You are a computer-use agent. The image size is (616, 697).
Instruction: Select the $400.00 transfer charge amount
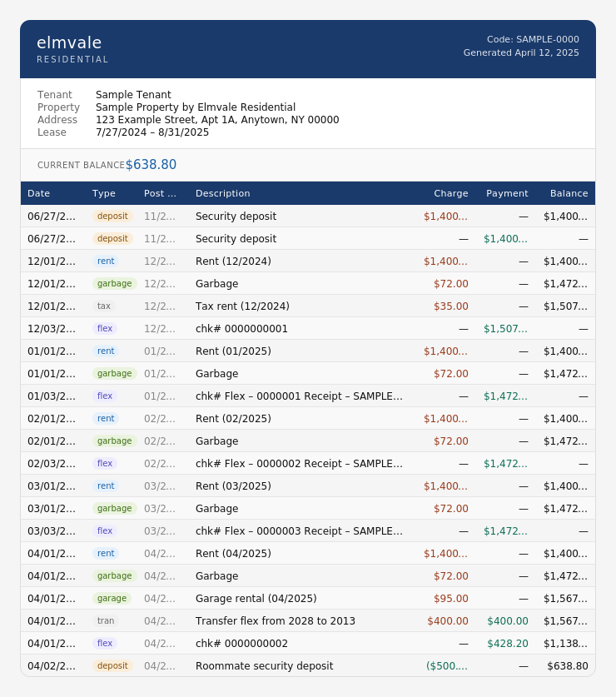[448, 621]
